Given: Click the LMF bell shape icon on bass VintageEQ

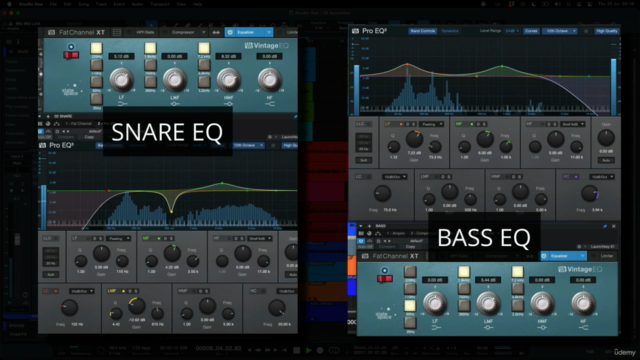Looking at the screenshot, I should coord(488,327).
